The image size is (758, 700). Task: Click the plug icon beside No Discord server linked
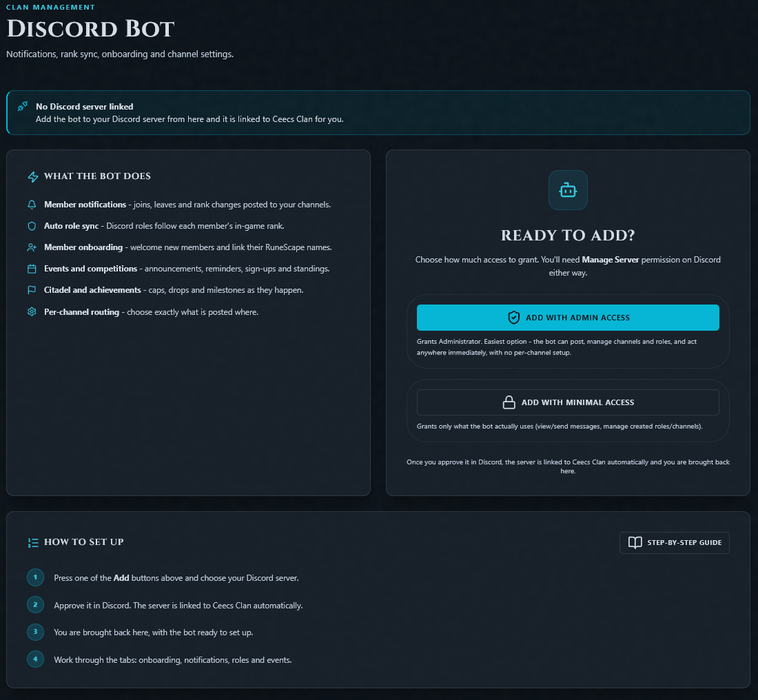pyautogui.click(x=22, y=106)
